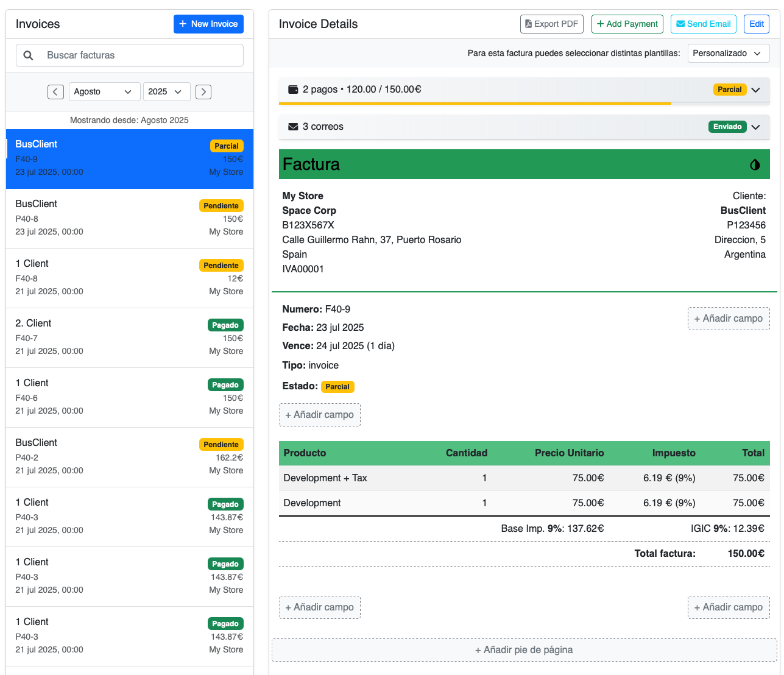This screenshot has width=784, height=675.
Task: Create a new invoice
Action: click(208, 24)
